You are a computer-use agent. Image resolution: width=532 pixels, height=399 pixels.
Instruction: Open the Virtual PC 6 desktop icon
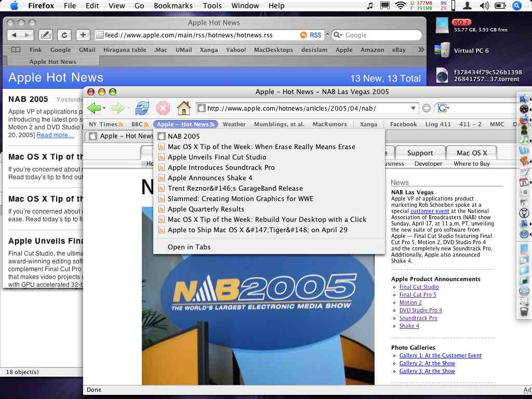tap(442, 50)
